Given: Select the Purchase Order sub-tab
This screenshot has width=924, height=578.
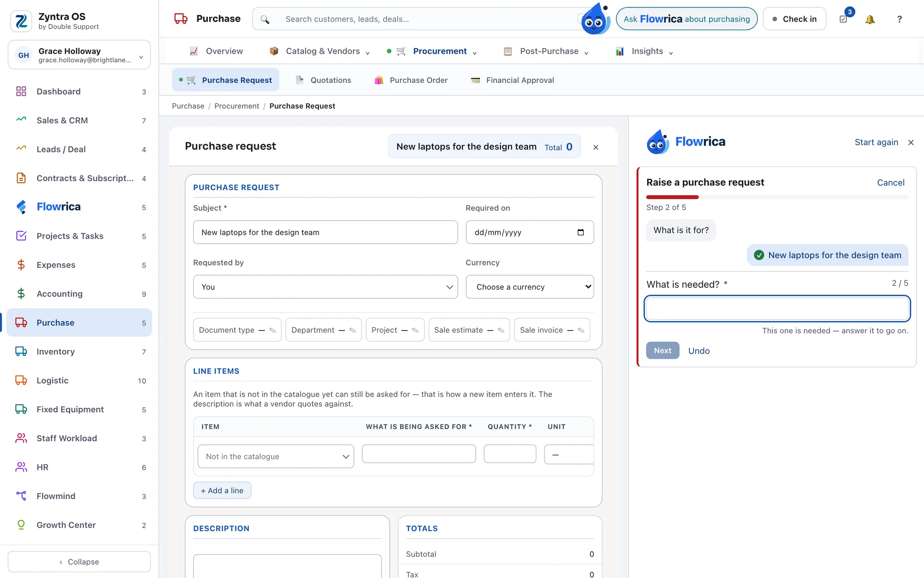Looking at the screenshot, I should [411, 80].
